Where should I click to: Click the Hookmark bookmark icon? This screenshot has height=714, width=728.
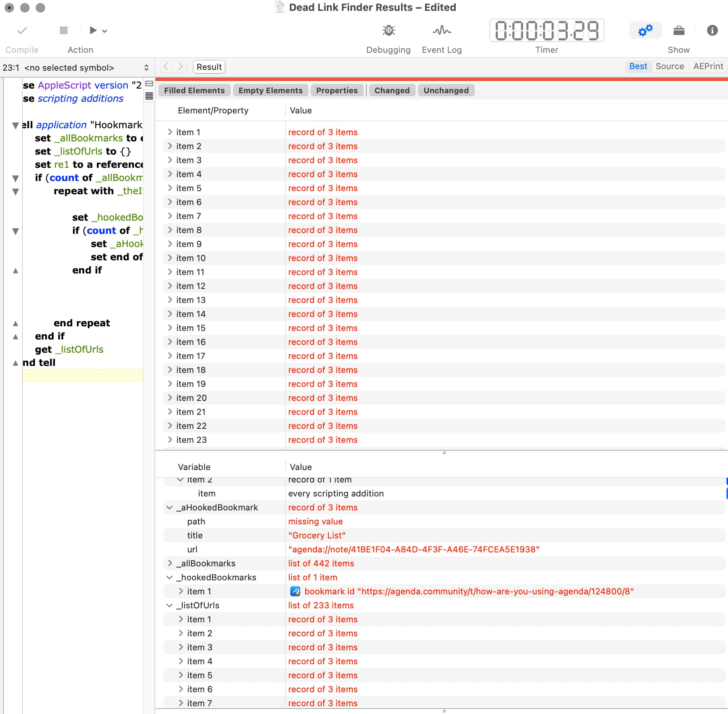point(295,591)
